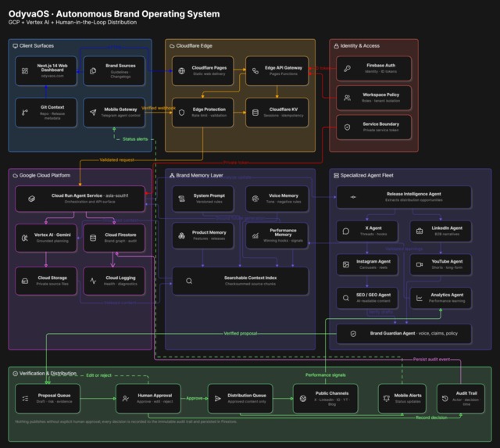Click the 'Verified proposal' arrow label
This screenshot has width=500, height=448.
(241, 333)
